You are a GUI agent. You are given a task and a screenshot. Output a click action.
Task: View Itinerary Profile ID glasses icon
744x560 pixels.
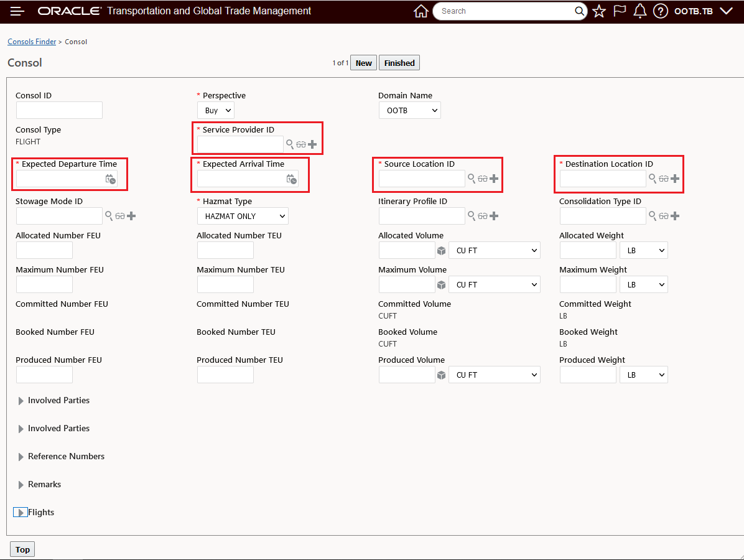[x=483, y=216]
